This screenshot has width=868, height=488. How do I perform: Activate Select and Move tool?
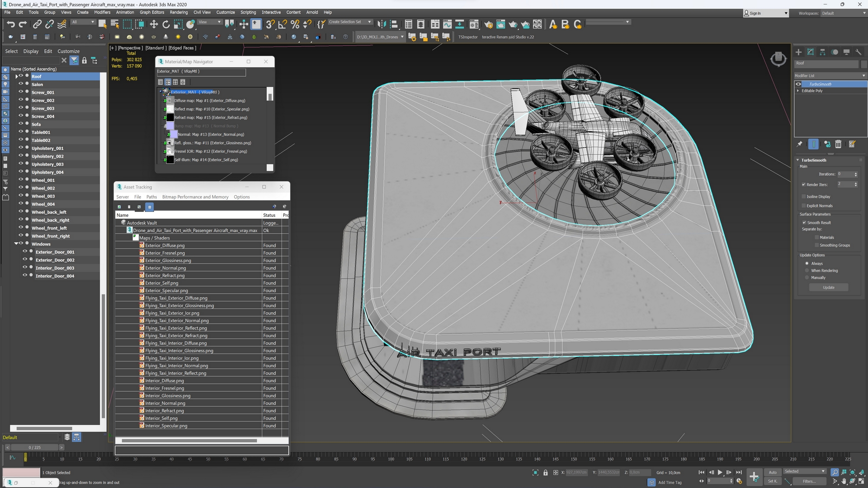point(154,24)
